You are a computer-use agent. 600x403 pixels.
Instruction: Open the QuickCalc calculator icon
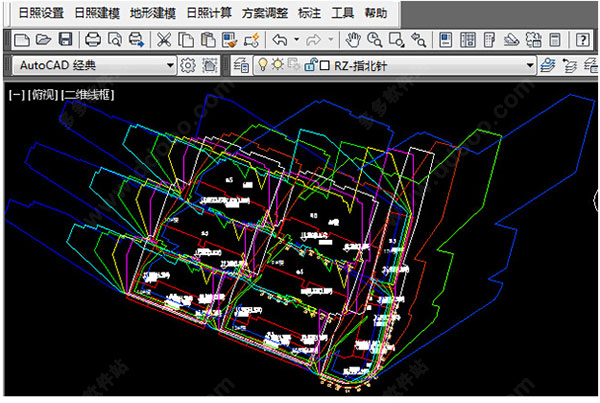tap(554, 40)
